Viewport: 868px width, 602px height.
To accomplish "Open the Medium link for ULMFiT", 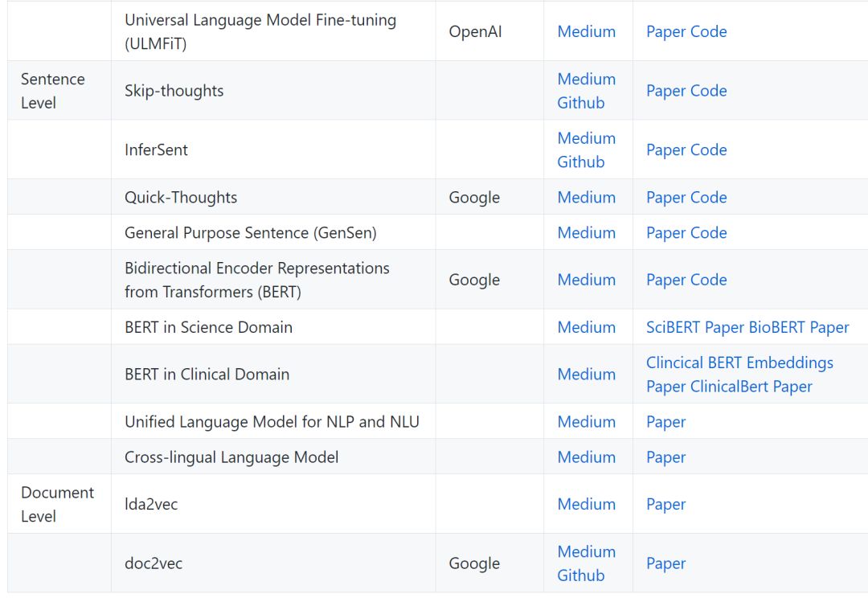I will coord(586,31).
